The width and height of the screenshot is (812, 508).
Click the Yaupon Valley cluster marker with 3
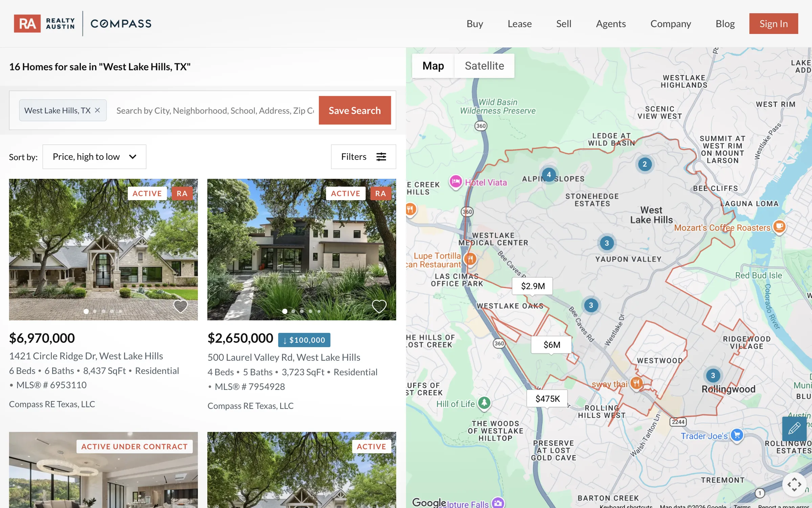607,243
